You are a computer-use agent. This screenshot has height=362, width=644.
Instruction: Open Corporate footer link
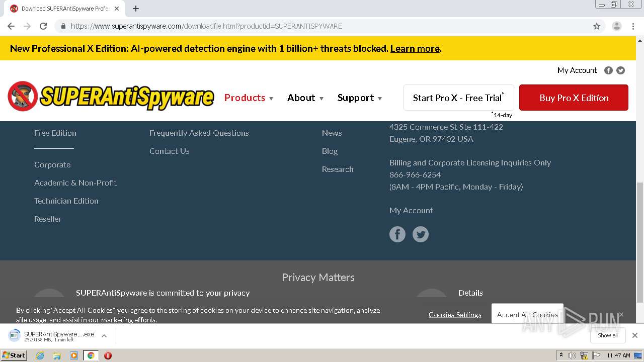pos(52,165)
